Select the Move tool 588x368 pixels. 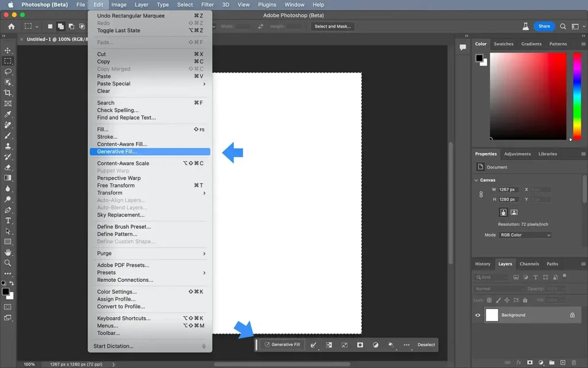click(x=8, y=50)
